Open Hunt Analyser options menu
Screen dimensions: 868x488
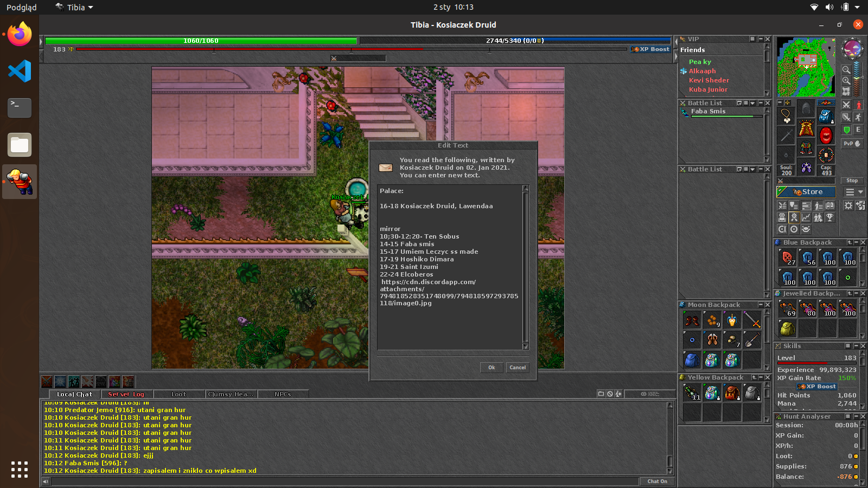(848, 416)
